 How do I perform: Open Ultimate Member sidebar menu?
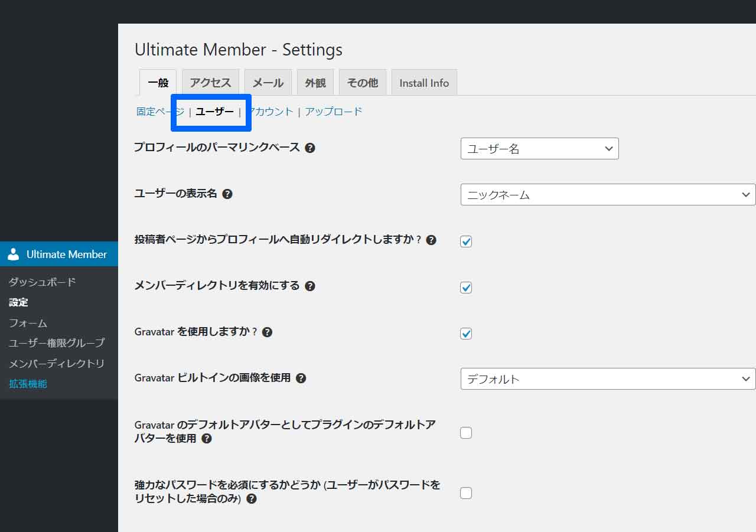59,254
